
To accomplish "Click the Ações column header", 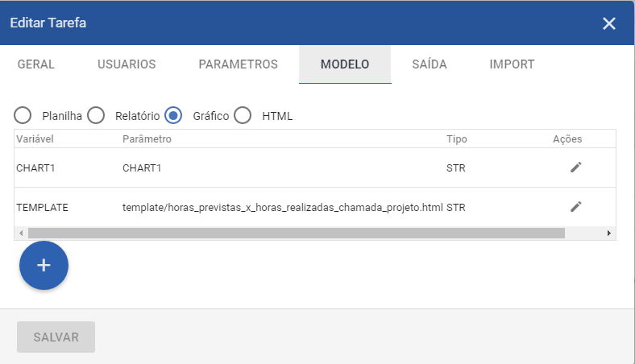I will pyautogui.click(x=567, y=139).
